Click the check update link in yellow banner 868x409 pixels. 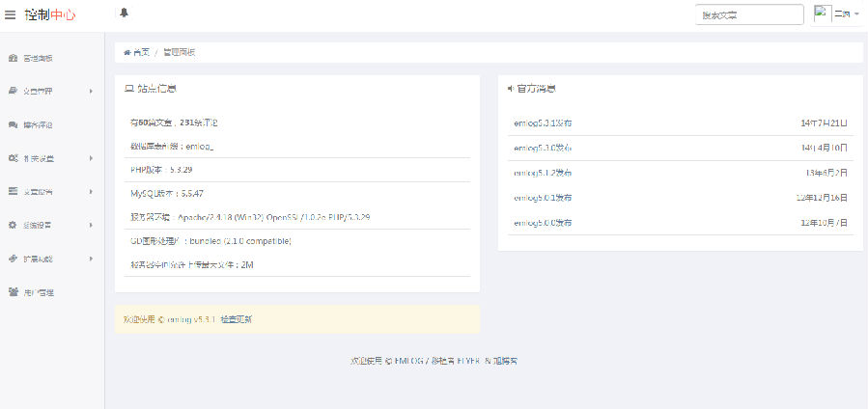[237, 319]
